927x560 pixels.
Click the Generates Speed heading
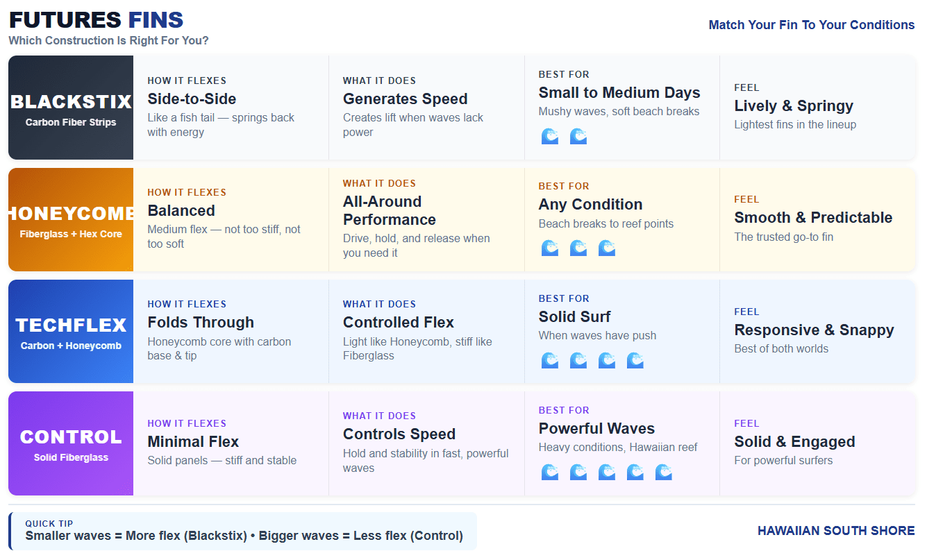pos(405,99)
